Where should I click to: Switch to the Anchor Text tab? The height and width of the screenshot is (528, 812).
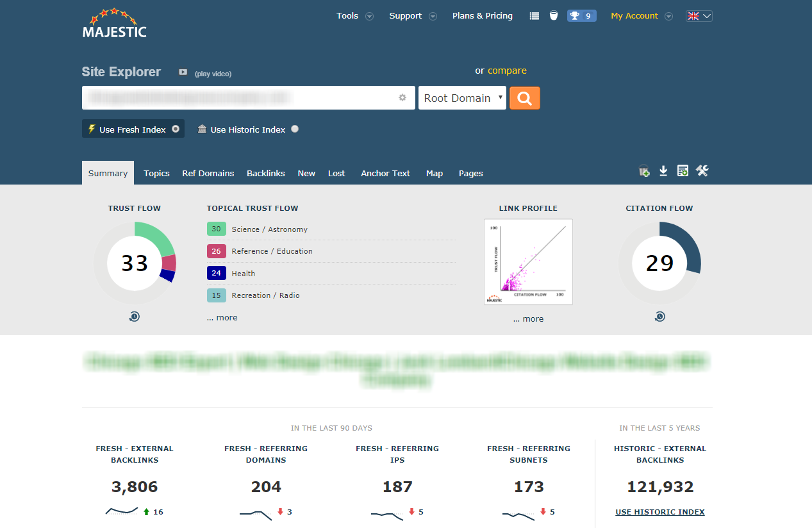pos(385,173)
